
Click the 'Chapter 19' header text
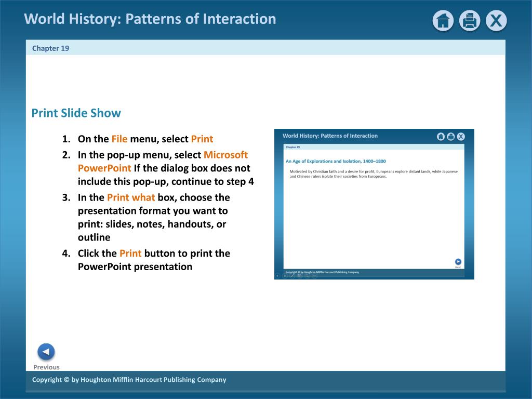50,48
